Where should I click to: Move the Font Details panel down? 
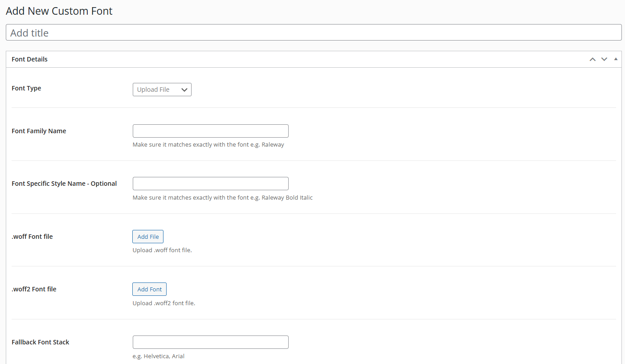coord(604,59)
